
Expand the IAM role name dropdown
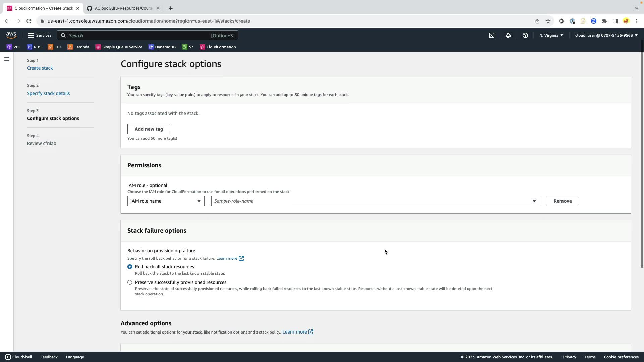click(x=166, y=201)
